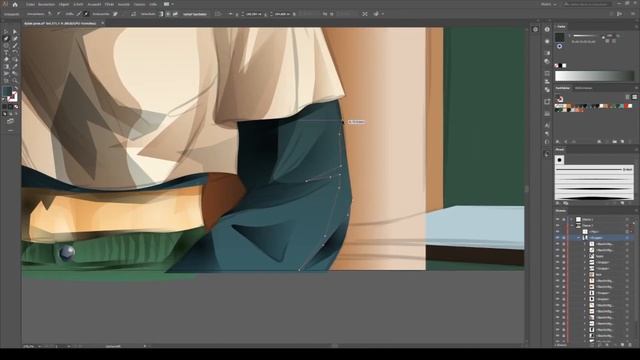The height and width of the screenshot is (360, 640).
Task: Open the workspace switcher dropdown at top right
Action: (x=549, y=4)
